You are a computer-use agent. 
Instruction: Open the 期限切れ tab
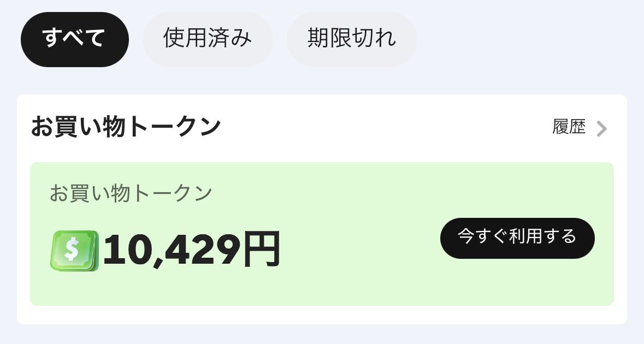[x=352, y=39]
